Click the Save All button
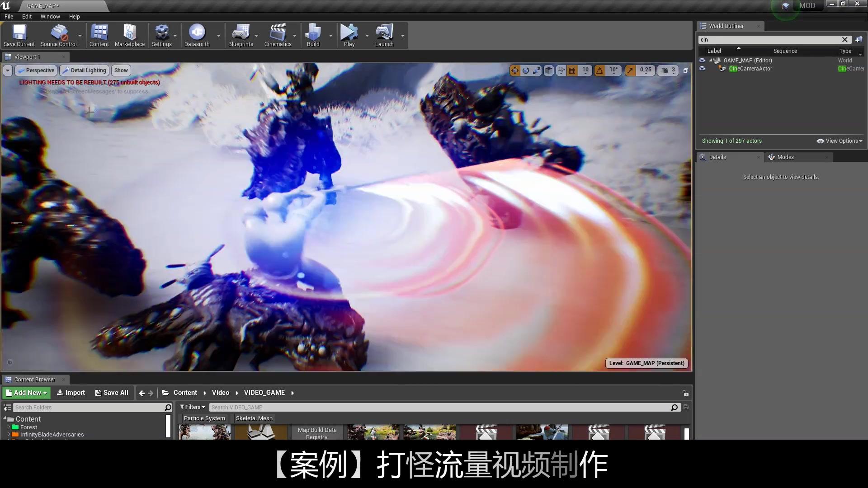The height and width of the screenshot is (488, 868). pyautogui.click(x=112, y=393)
